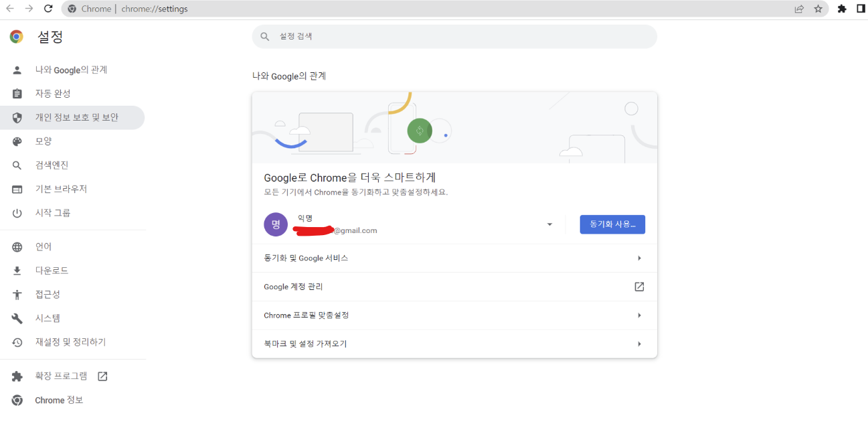The height and width of the screenshot is (432, 868).
Task: Click the chrome://settings address bar
Action: [x=428, y=9]
